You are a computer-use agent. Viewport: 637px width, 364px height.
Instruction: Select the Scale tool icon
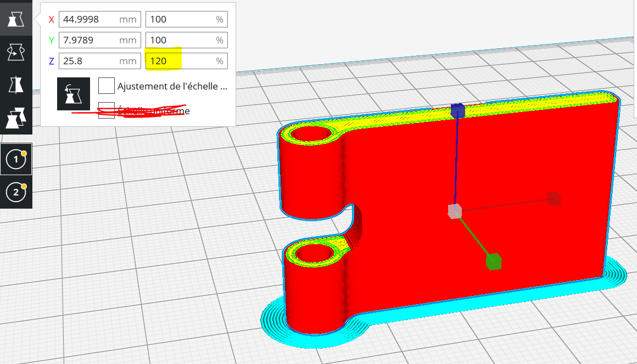(x=16, y=19)
